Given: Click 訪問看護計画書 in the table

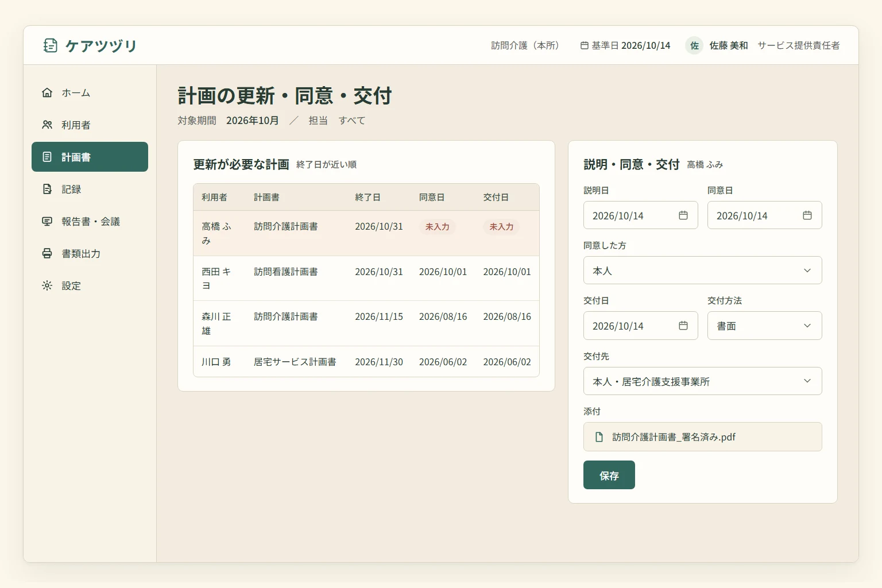Looking at the screenshot, I should [x=286, y=272].
